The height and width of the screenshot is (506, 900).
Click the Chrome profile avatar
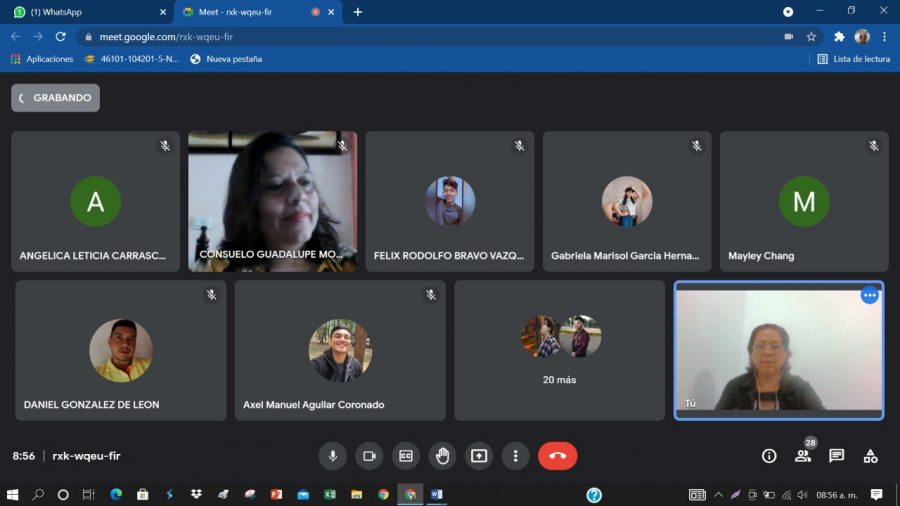[x=862, y=37]
